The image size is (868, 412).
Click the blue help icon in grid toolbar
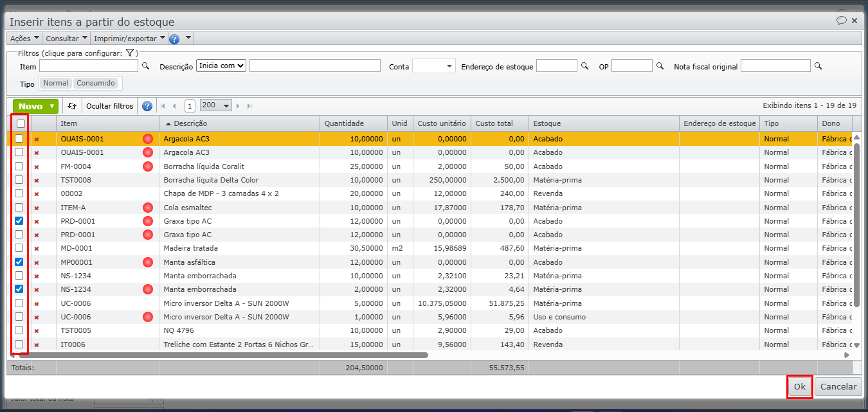coord(147,106)
